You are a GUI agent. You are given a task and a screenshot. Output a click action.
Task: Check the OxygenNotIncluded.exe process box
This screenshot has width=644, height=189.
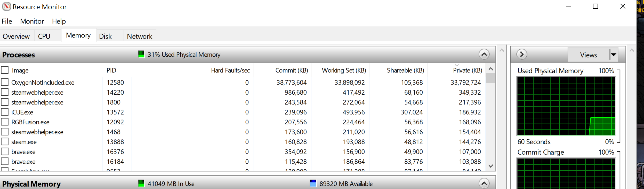click(x=5, y=82)
